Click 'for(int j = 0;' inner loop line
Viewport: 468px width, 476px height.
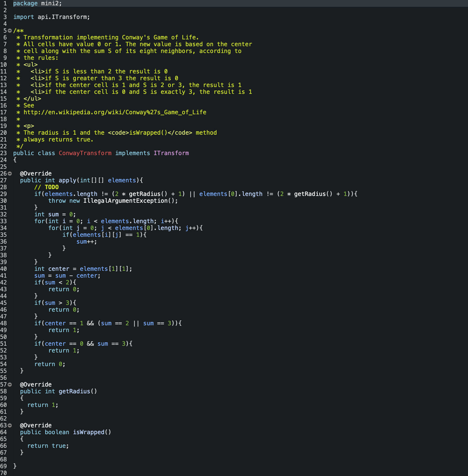coord(125,228)
